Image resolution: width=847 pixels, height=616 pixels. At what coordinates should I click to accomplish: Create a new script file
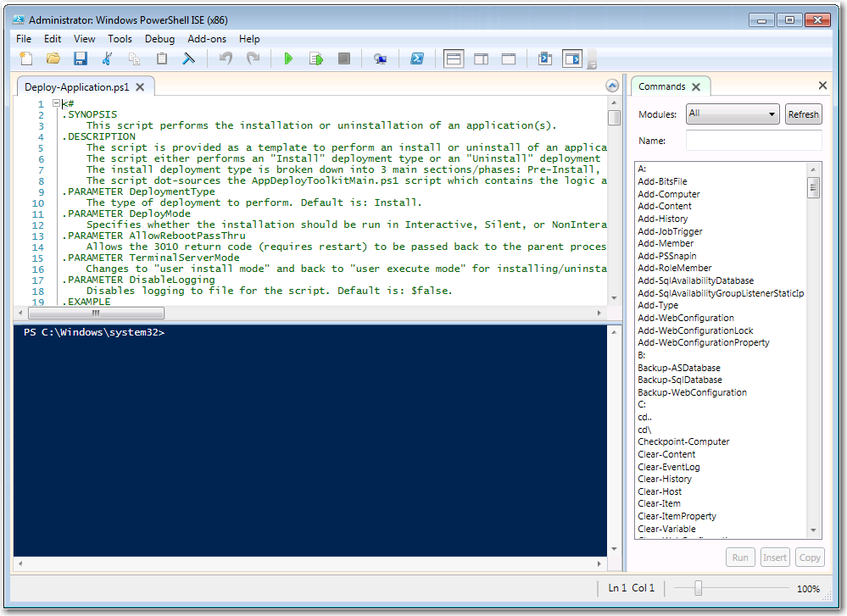point(25,58)
